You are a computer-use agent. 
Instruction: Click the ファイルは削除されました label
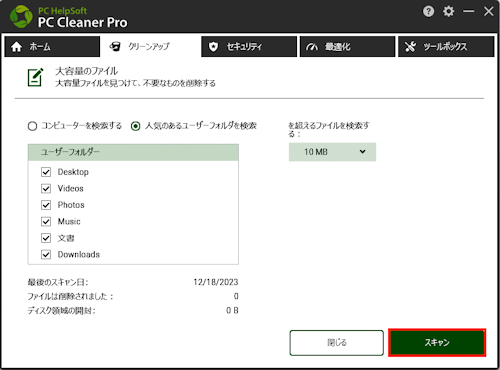pyautogui.click(x=70, y=296)
